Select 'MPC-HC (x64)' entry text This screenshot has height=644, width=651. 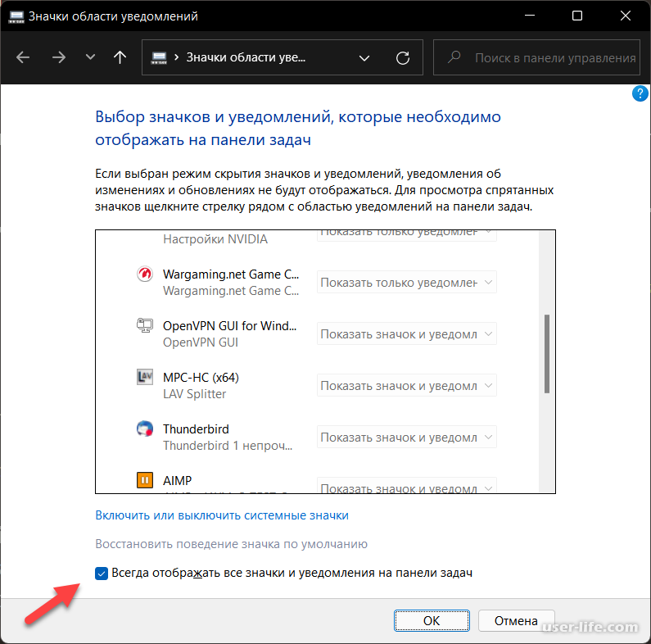(x=201, y=377)
